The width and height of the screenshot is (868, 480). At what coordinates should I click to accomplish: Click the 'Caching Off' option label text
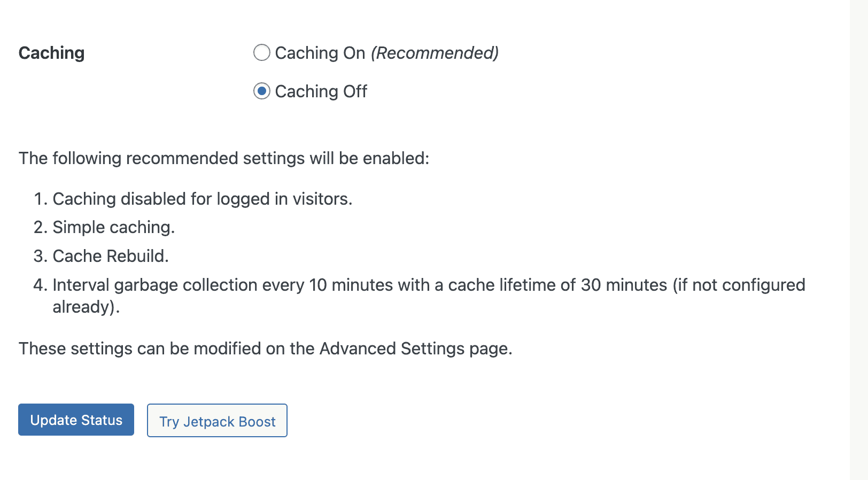321,91
